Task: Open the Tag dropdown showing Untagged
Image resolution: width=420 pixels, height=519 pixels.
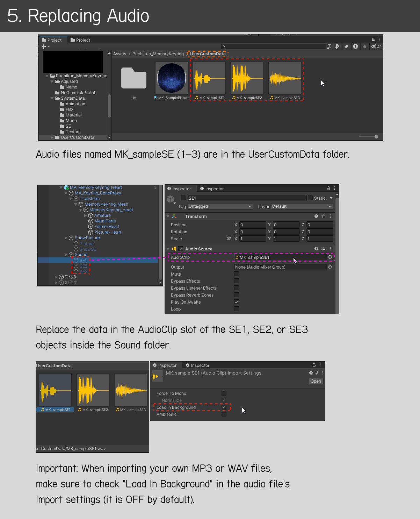Action: (x=220, y=207)
